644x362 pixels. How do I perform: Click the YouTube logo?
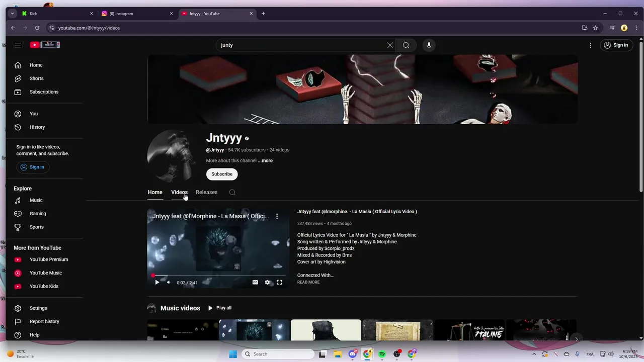45,45
